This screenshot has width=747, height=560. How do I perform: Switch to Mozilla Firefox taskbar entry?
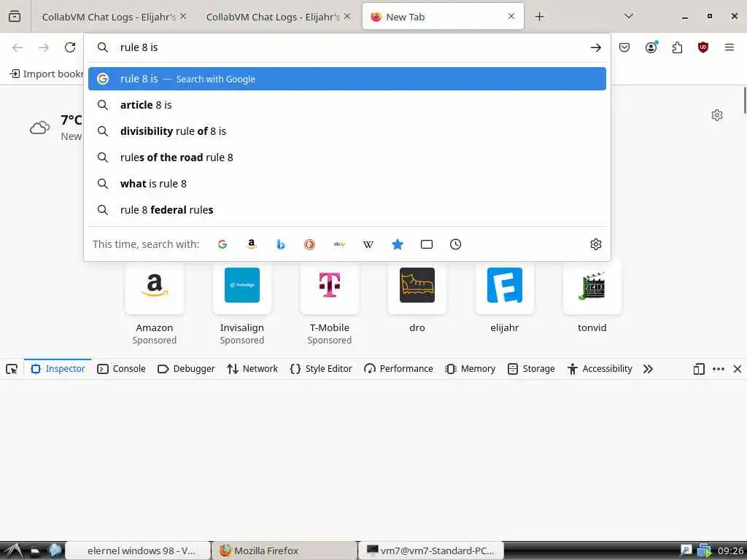(x=285, y=551)
